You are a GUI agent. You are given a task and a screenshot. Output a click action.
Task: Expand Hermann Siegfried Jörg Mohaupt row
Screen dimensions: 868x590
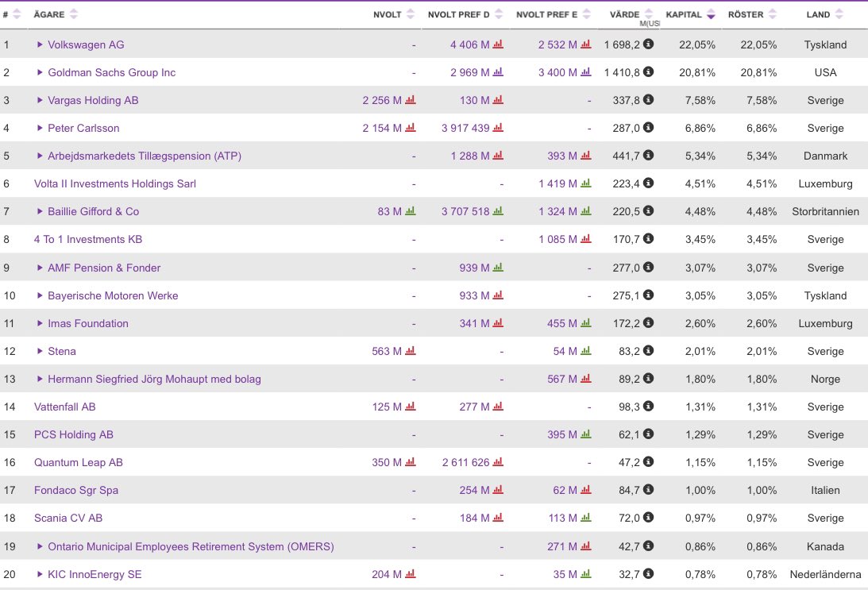pos(40,379)
